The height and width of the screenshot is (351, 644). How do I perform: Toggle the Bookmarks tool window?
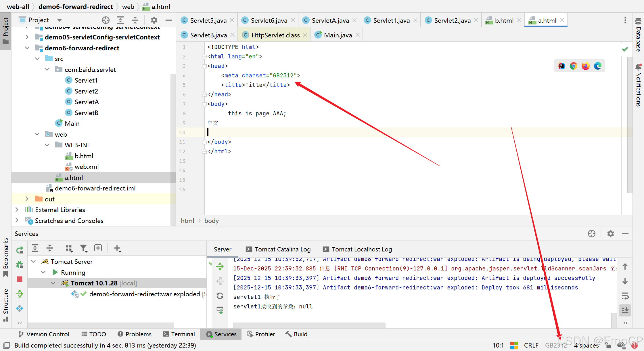click(x=5, y=257)
